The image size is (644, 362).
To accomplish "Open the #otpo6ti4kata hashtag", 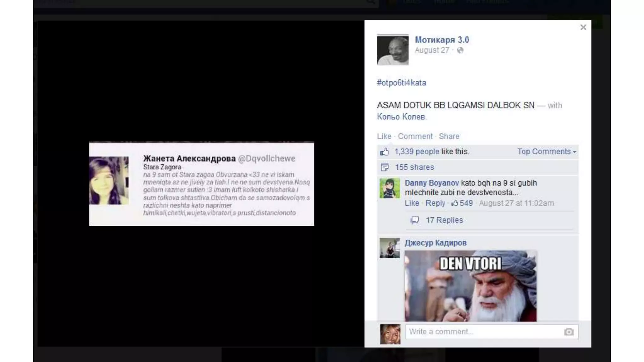I will (401, 83).
